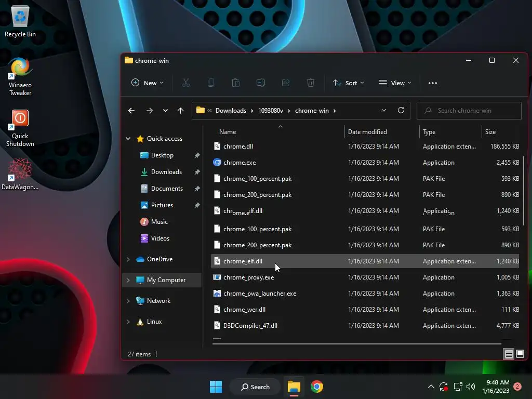Go forward with the right arrow
This screenshot has width=532, height=399.
[x=149, y=111]
